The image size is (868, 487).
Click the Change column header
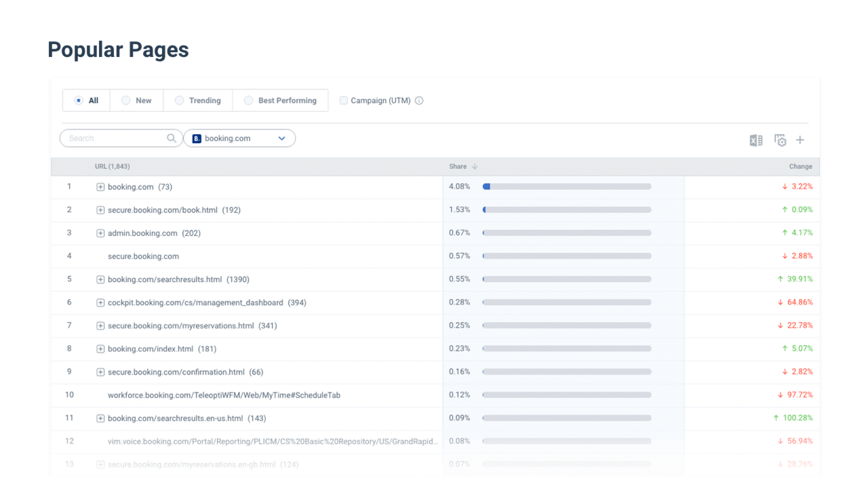coord(800,167)
